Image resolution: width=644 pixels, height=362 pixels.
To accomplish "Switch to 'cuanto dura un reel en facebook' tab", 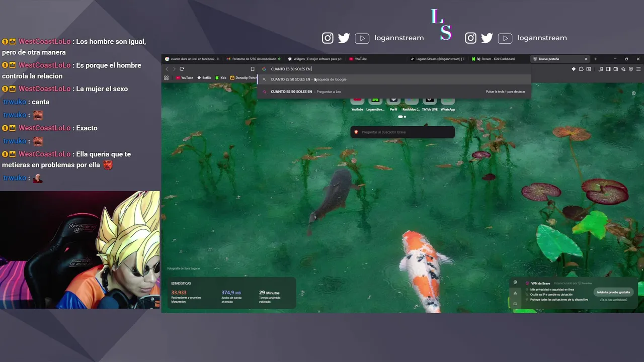I will [x=193, y=59].
